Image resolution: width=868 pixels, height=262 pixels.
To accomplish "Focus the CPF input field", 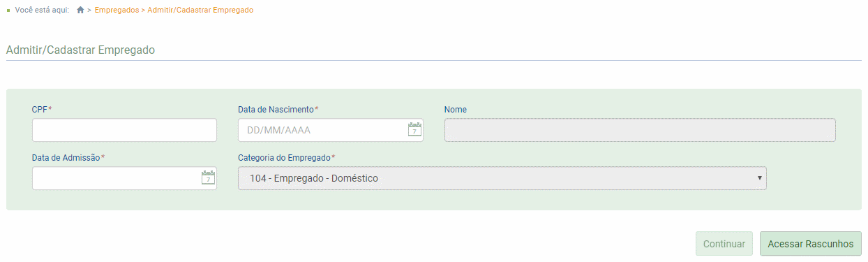I will (124, 130).
